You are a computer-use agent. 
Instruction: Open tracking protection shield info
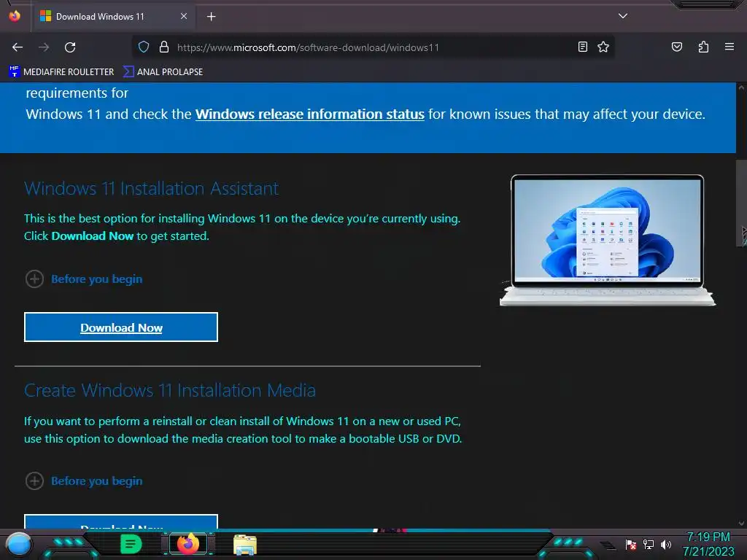[144, 47]
